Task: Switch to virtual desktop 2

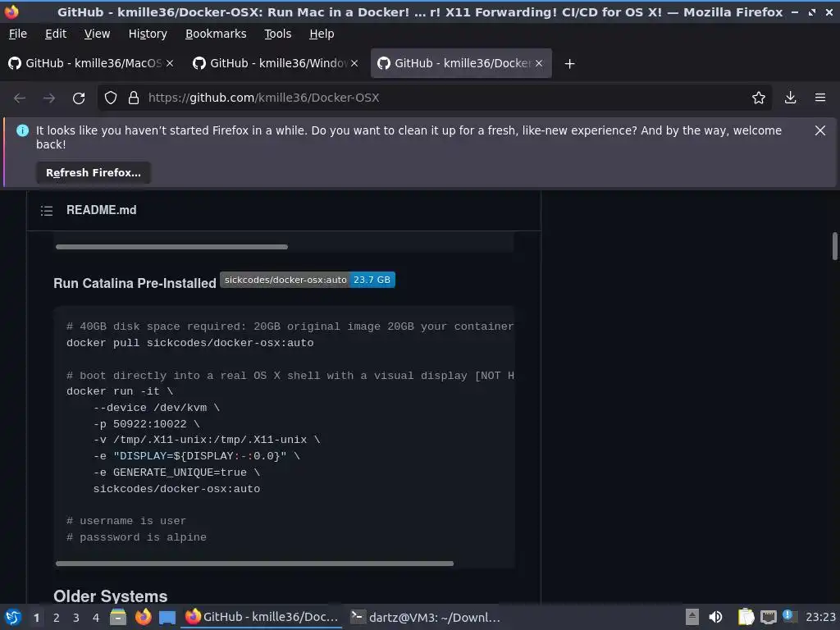Action: click(x=57, y=618)
